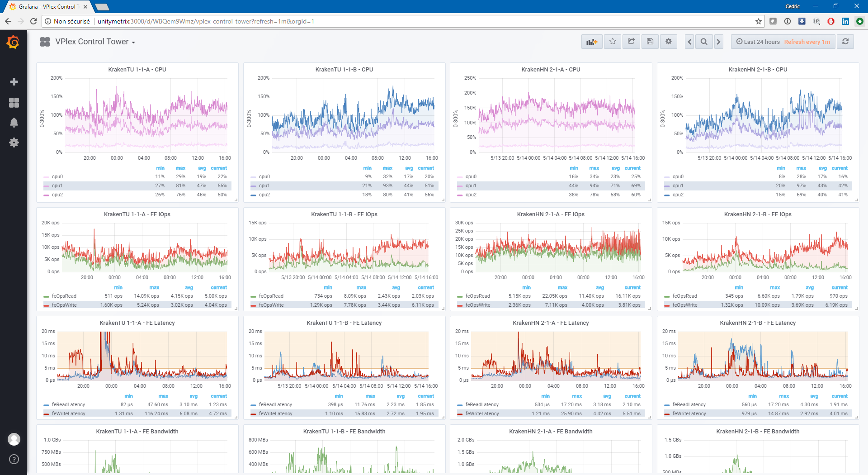Switch to the Grafana VPlex Control browser tab
This screenshot has width=868, height=475.
(x=47, y=7)
